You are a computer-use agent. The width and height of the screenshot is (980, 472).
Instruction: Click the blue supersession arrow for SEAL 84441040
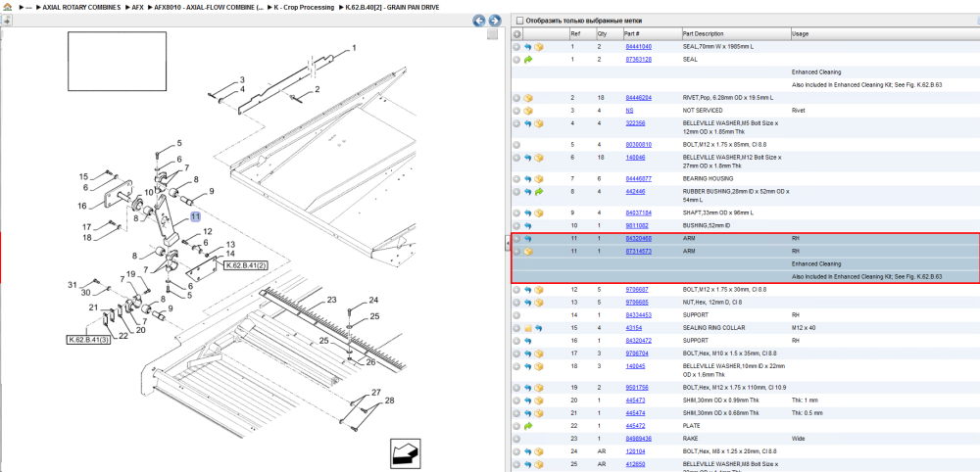coord(527,47)
